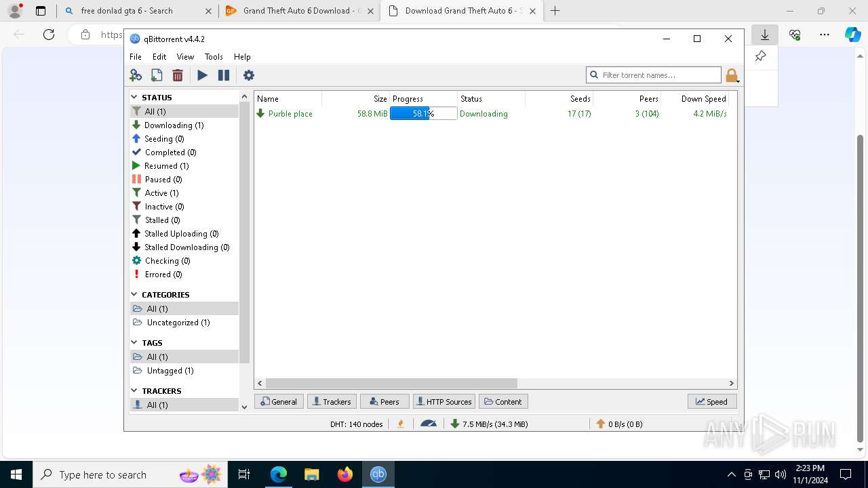Switch to General details tab
The height and width of the screenshot is (488, 868).
coord(279,401)
